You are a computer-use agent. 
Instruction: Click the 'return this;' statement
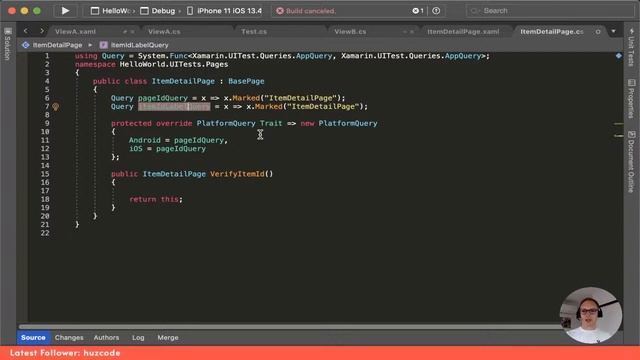pos(156,199)
